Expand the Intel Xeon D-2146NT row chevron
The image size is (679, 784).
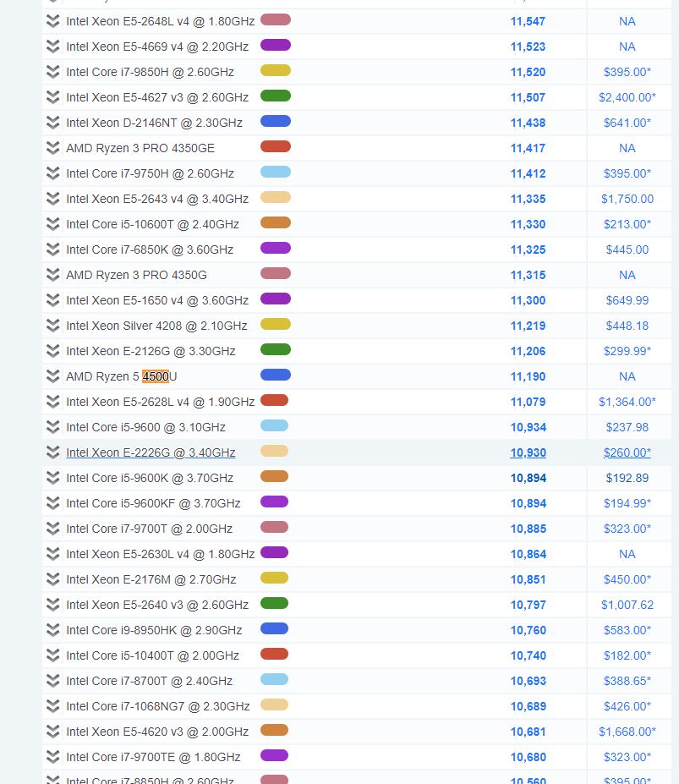52,123
